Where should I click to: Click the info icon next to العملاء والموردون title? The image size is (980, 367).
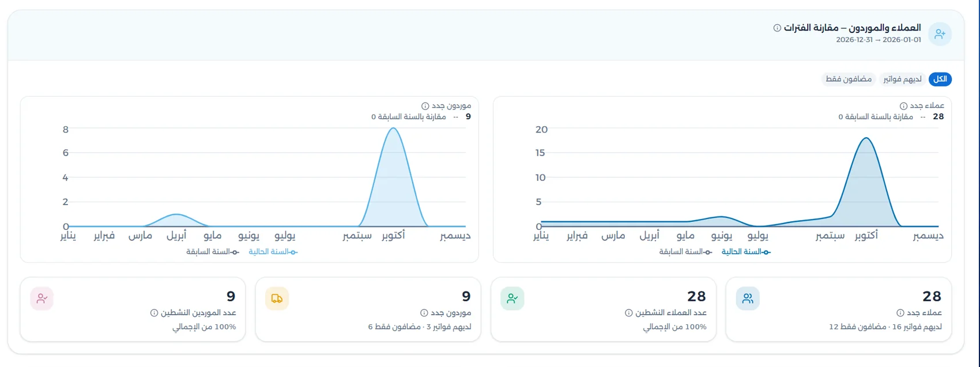point(777,28)
